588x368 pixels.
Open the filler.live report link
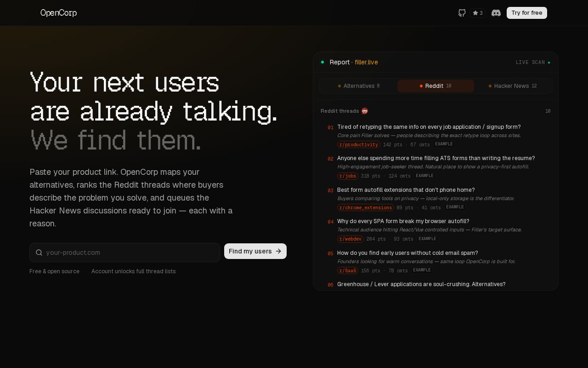366,62
